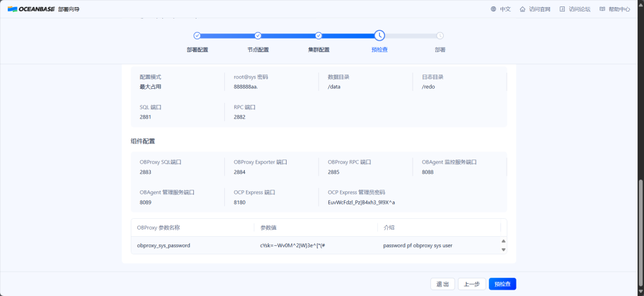This screenshot has width=644, height=296.
Task: Click the 日志目录 label
Action: coord(433,77)
